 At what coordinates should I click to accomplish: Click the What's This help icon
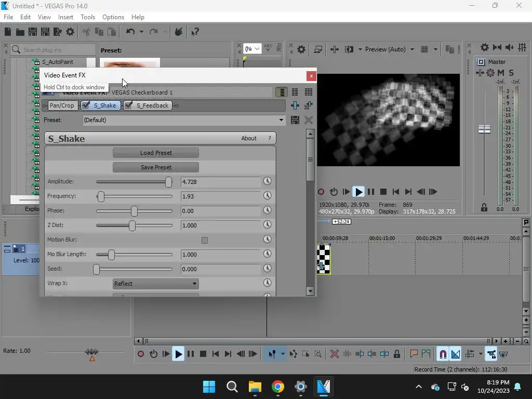[x=195, y=32]
